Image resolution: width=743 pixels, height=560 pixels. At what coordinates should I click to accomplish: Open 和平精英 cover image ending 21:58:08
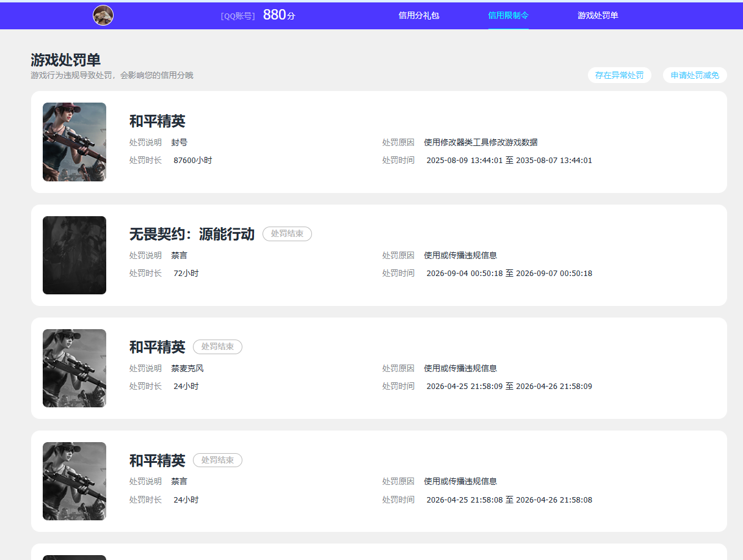(74, 481)
